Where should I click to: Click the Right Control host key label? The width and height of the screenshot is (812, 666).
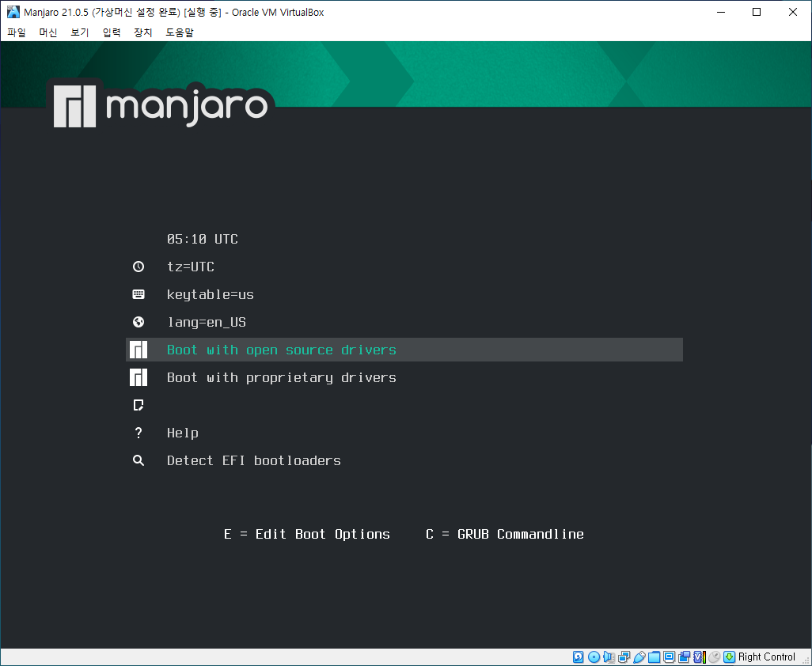click(x=766, y=657)
